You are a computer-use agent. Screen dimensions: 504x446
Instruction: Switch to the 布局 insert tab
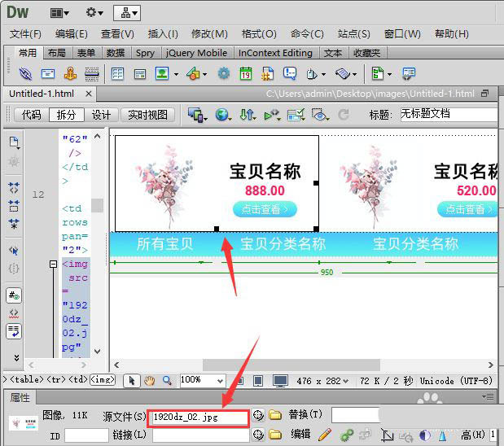click(57, 53)
